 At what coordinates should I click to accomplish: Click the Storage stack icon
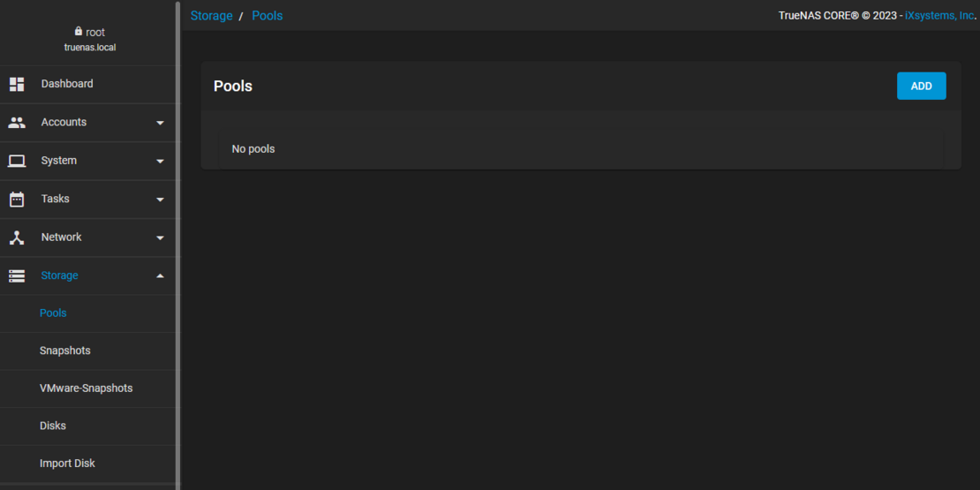[x=17, y=275]
